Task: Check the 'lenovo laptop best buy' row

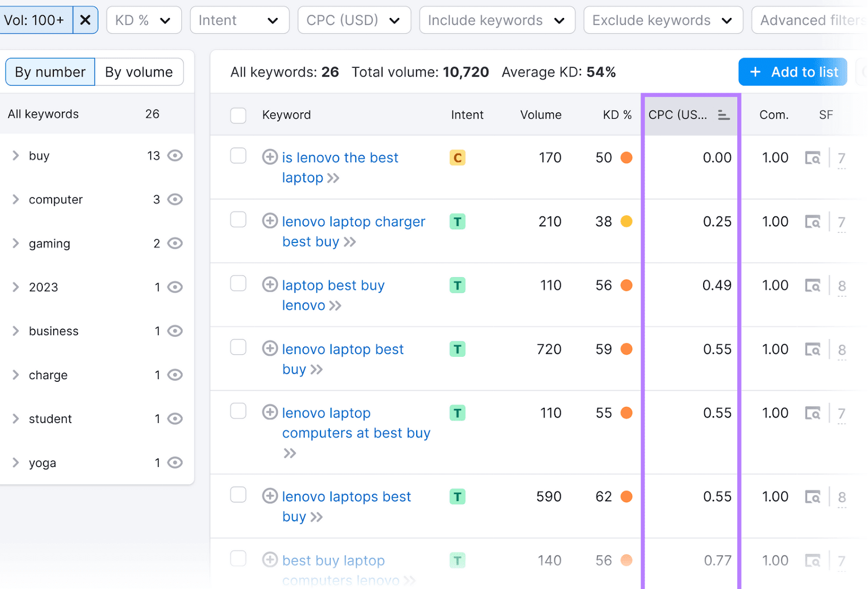Action: tap(238, 347)
